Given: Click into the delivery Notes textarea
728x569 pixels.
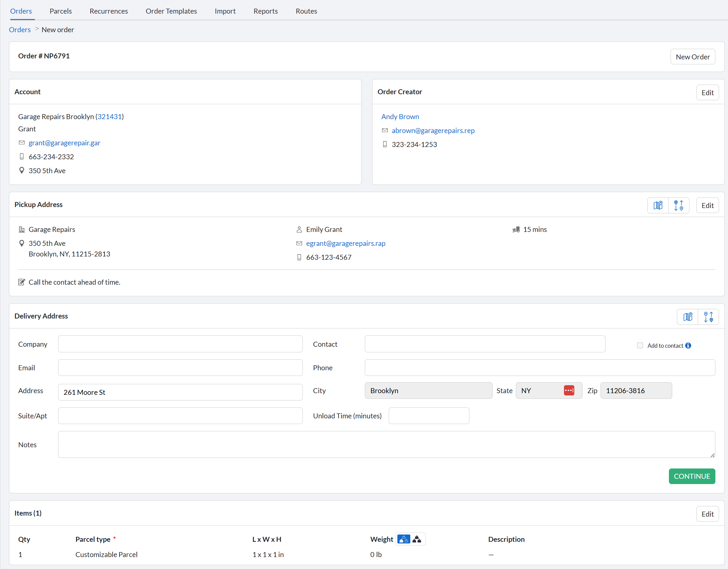Looking at the screenshot, I should tap(387, 444).
